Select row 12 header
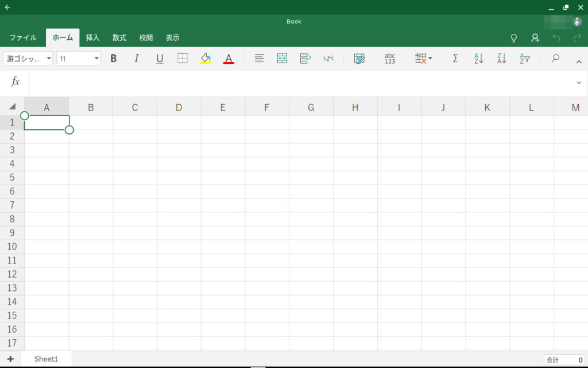This screenshot has height=368, width=588. (12, 274)
